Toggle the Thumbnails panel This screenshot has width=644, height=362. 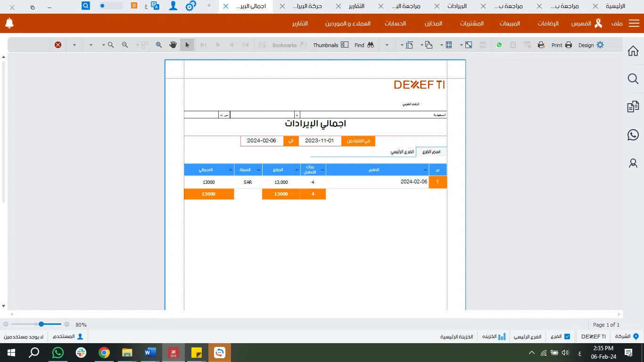click(345, 45)
